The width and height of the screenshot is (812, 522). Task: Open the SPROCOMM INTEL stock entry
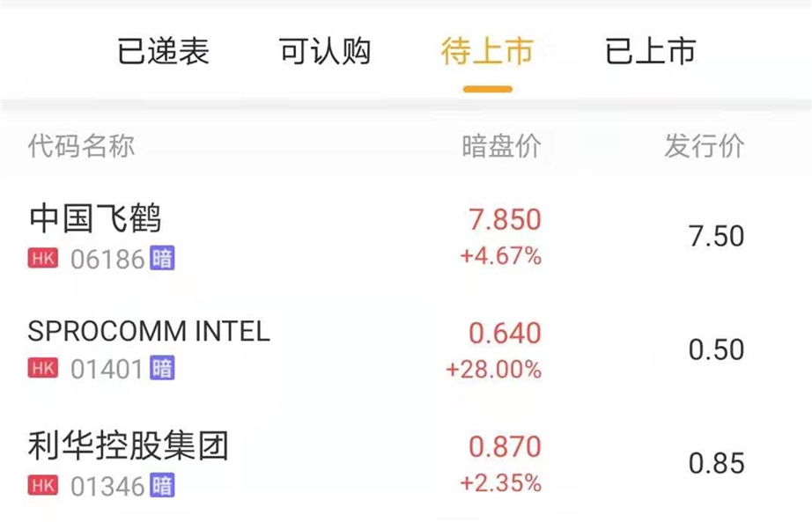coord(149,331)
